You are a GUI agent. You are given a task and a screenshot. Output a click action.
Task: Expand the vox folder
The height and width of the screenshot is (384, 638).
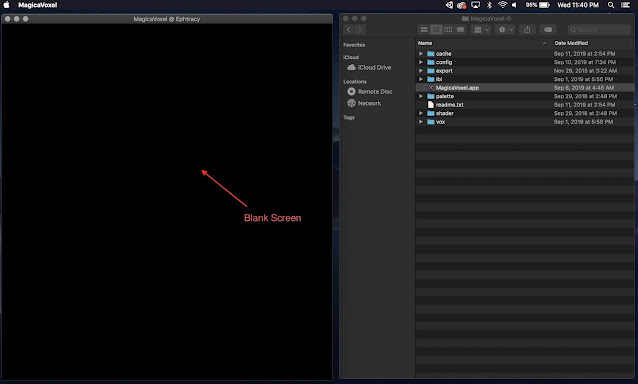coord(421,122)
